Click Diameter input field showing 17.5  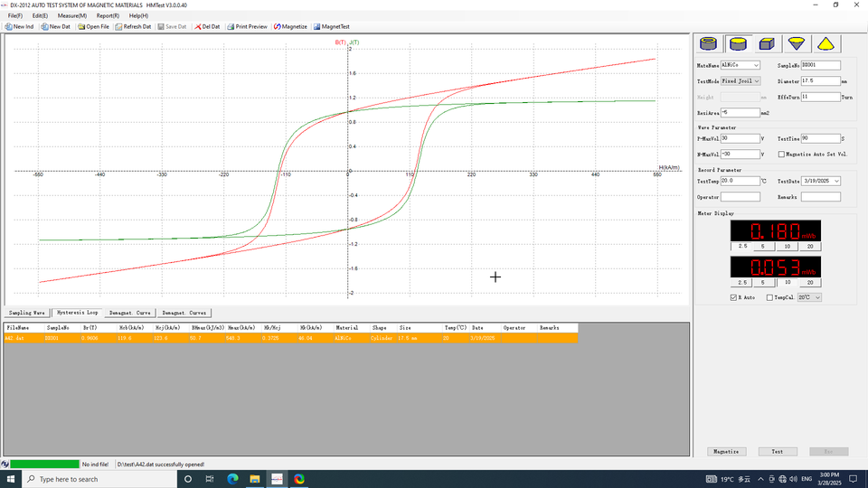pyautogui.click(x=820, y=81)
